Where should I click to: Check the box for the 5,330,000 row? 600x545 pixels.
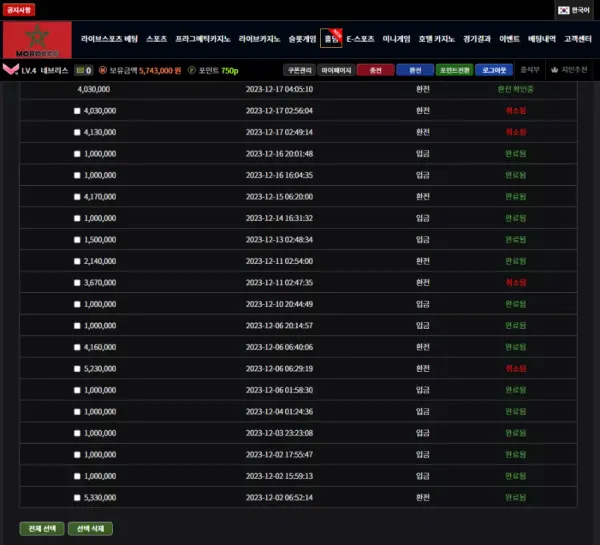pos(77,497)
